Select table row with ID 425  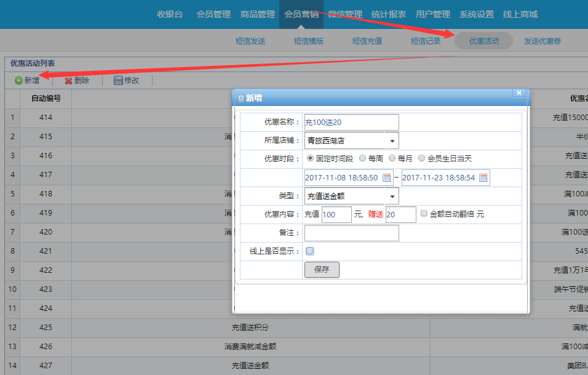click(46, 327)
